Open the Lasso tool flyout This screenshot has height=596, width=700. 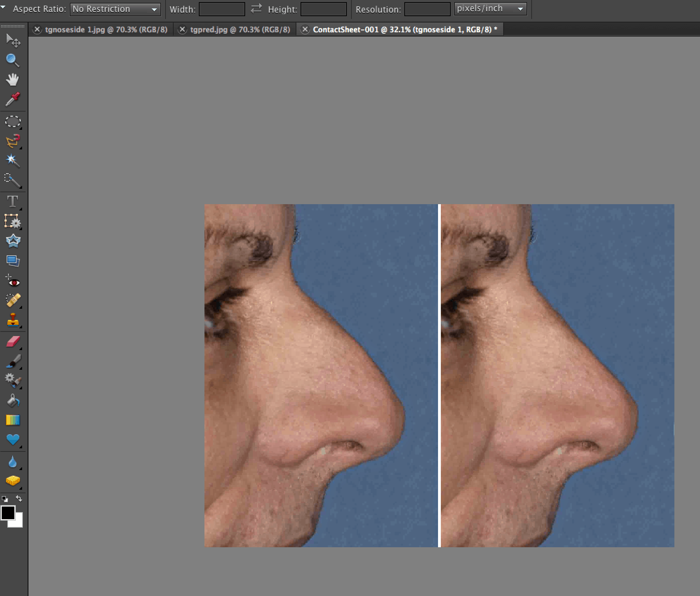[20, 147]
